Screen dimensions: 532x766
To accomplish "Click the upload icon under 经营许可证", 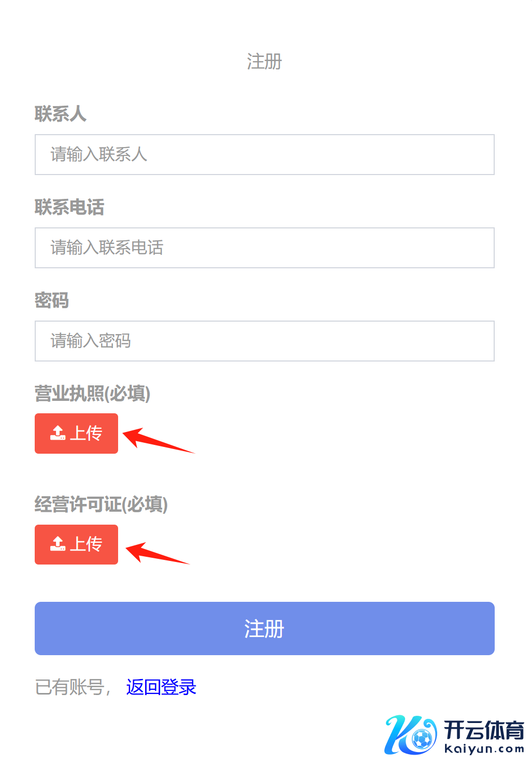I will [x=57, y=544].
